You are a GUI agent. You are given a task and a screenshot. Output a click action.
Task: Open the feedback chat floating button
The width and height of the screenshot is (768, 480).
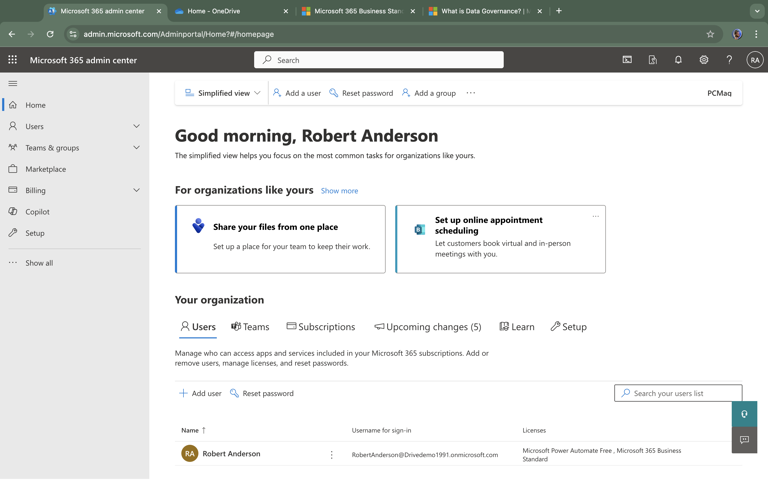tap(744, 439)
